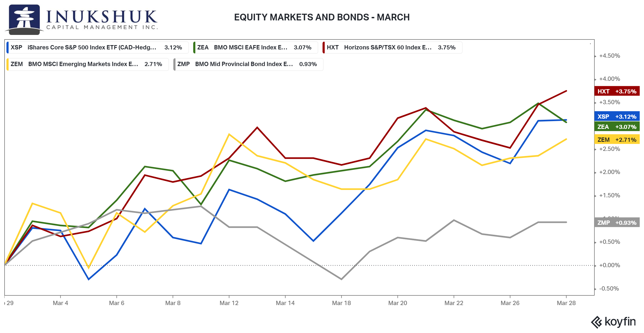644x333 pixels.
Task: Click the ZEA +3.07% axis tag
Action: tap(617, 126)
